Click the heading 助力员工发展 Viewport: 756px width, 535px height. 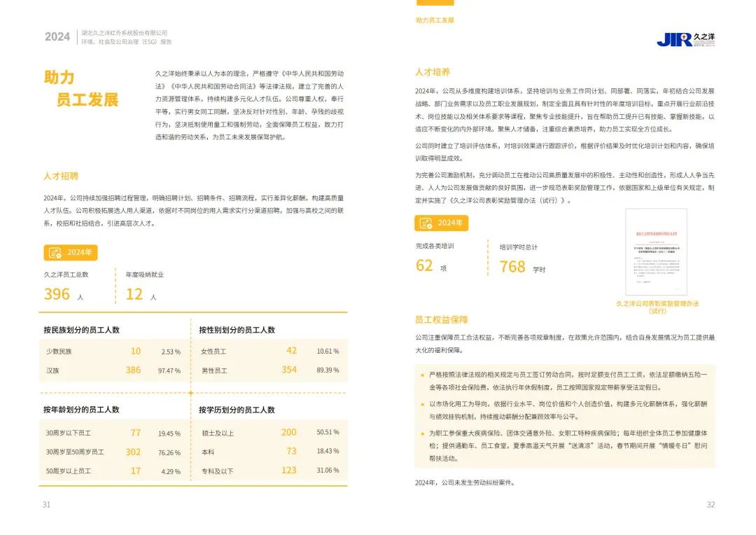81,88
